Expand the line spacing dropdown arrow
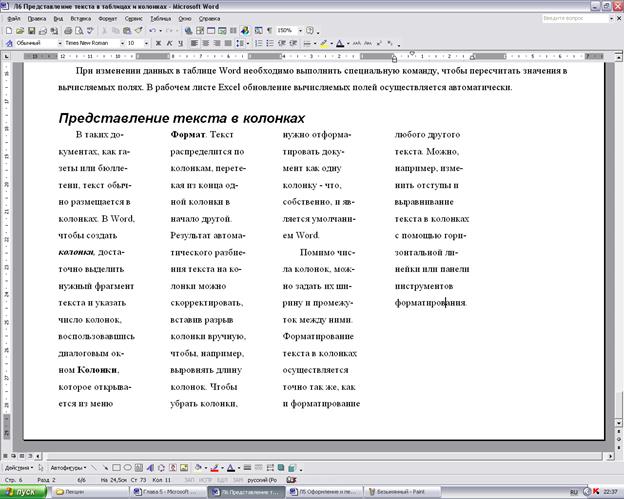 click(x=248, y=43)
